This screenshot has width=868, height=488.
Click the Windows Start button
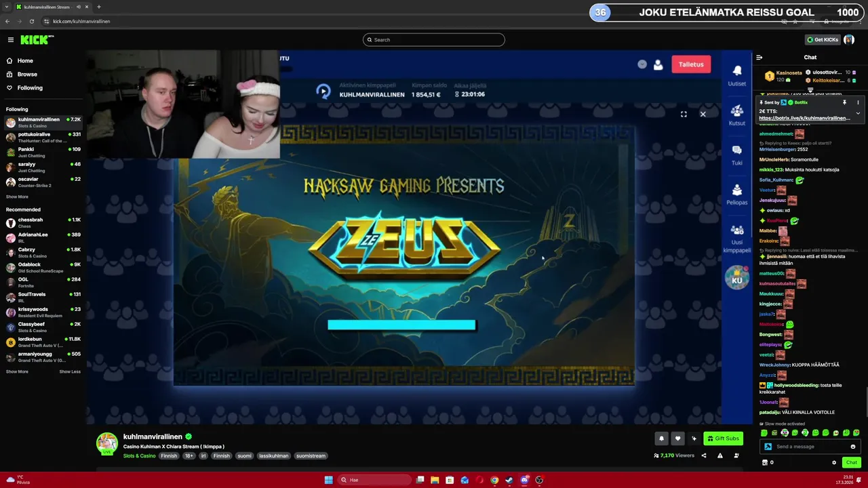click(x=328, y=480)
